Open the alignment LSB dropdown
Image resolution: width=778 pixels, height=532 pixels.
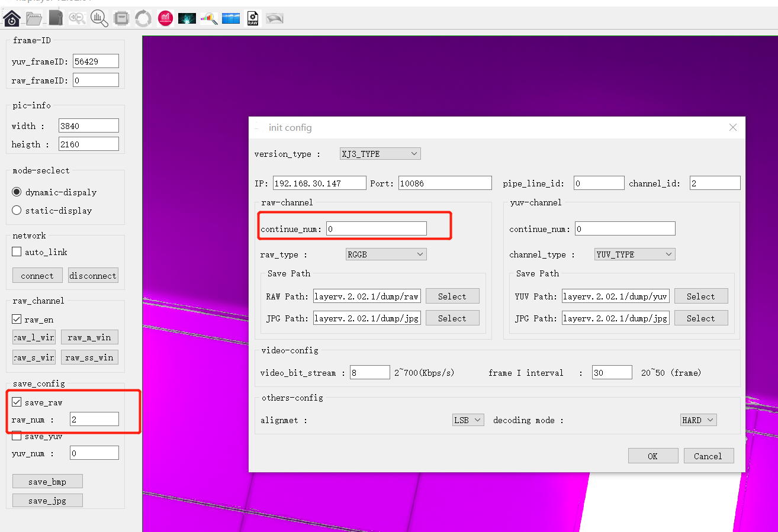point(468,420)
